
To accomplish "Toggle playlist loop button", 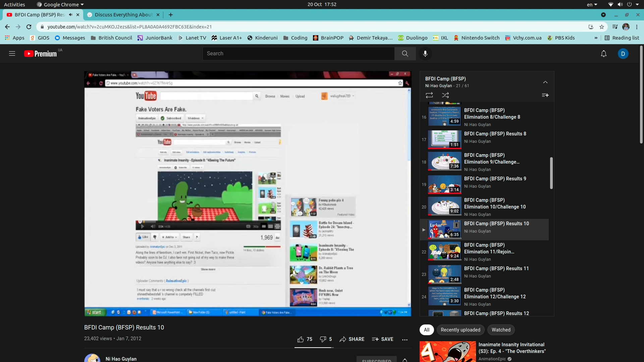I will [429, 95].
